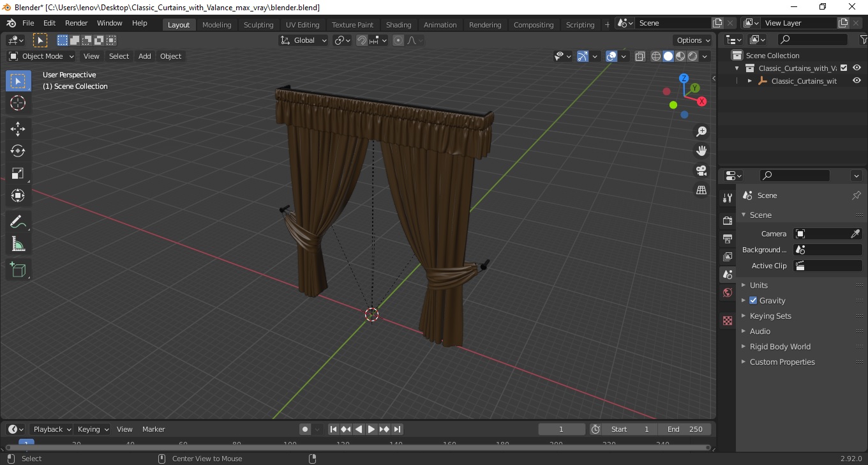Activate the Cursor tool
Screen dimensions: 868x465
point(18,103)
